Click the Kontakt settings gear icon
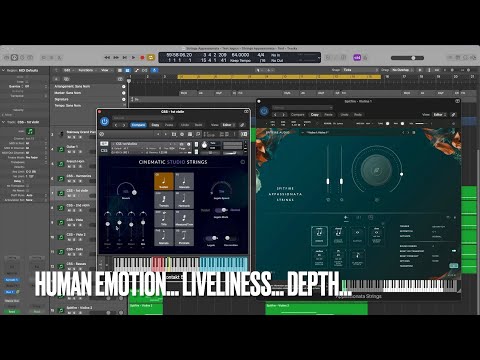Viewport: 480px width, 360px height. pos(182,134)
